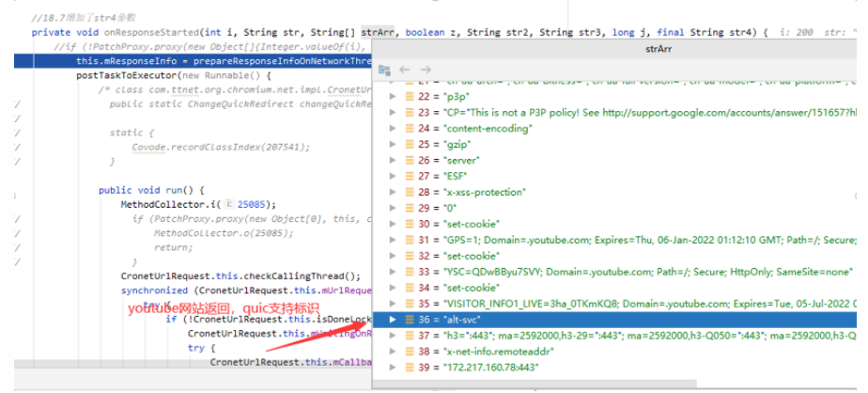Click the "static {" line in editor
This screenshot has width=868, height=393.
click(x=132, y=133)
